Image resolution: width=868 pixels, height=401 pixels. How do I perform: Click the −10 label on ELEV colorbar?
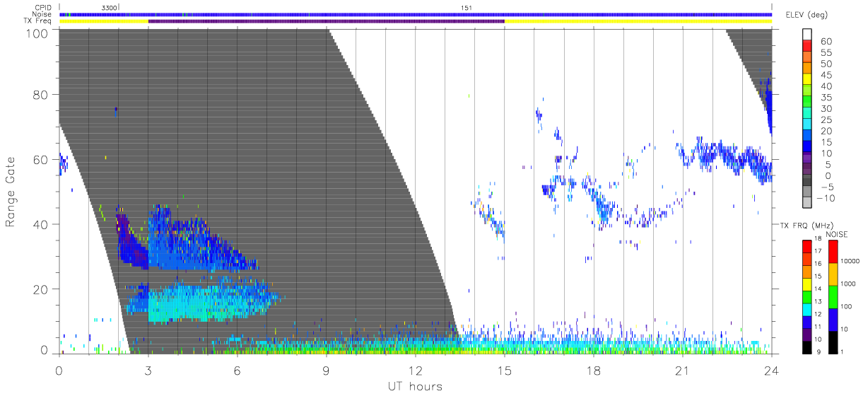pyautogui.click(x=827, y=199)
